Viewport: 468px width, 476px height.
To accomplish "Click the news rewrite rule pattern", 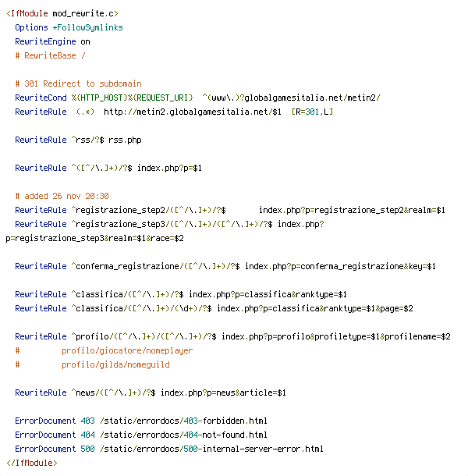I will click(x=114, y=393).
